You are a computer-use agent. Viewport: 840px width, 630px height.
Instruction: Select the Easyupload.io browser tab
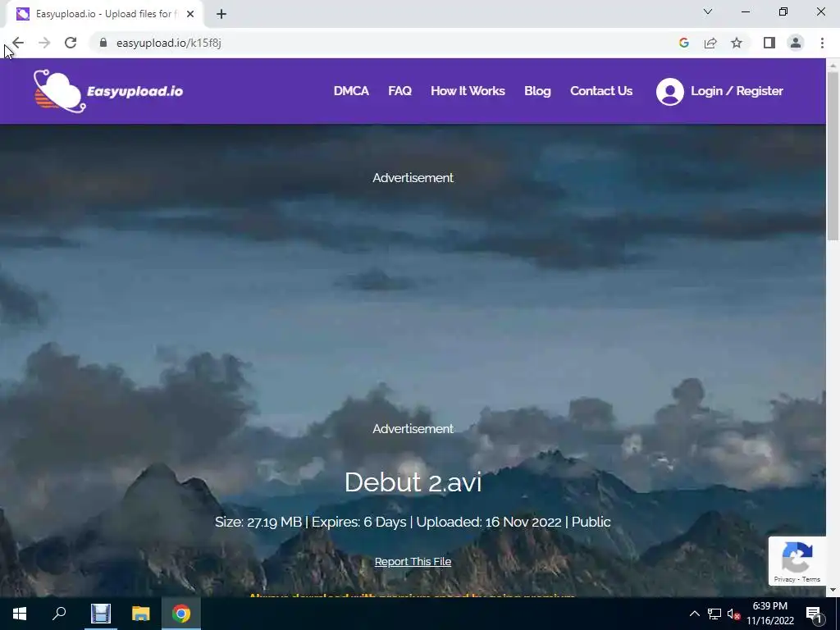pos(104,14)
